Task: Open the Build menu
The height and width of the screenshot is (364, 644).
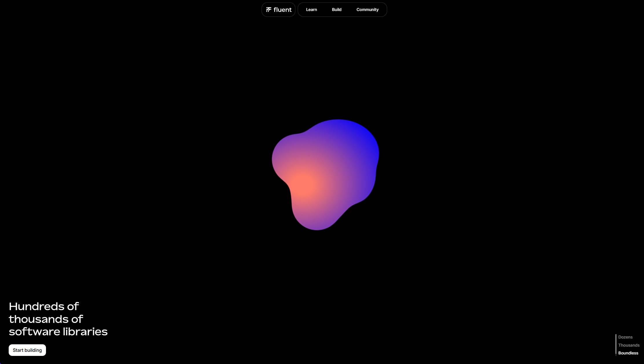Action: [336, 10]
